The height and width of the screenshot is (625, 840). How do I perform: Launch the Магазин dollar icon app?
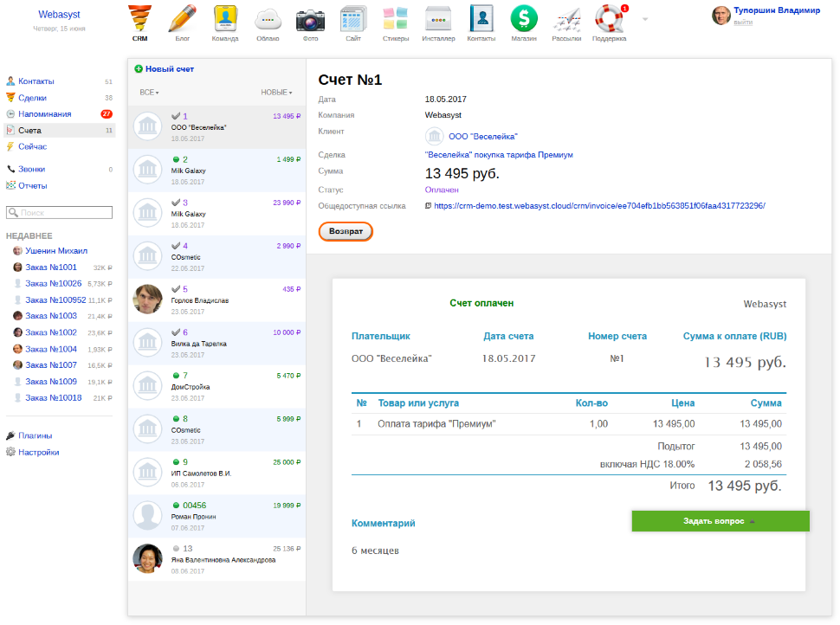point(524,23)
